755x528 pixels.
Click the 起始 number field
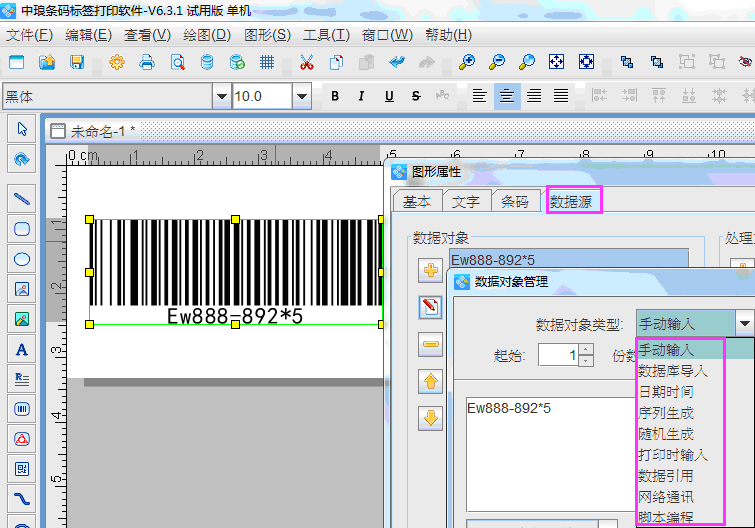tap(559, 355)
